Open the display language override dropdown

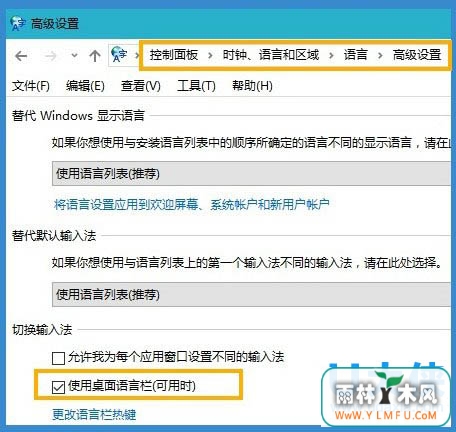coord(251,173)
